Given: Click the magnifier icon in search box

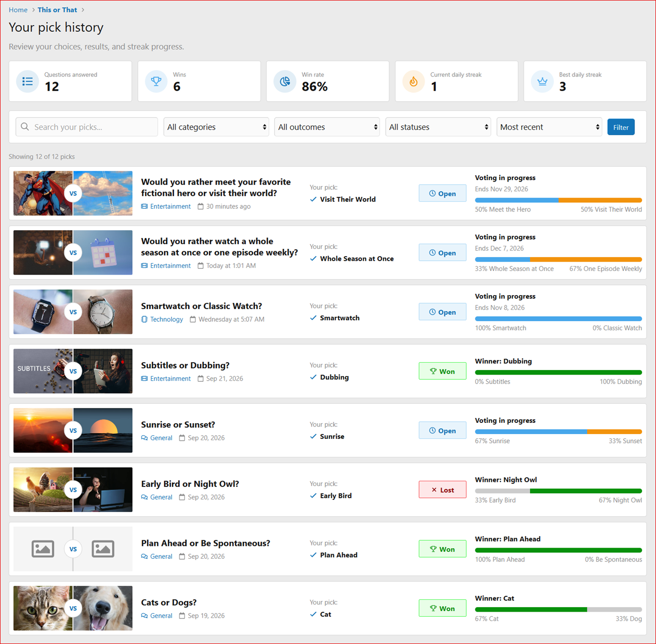Looking at the screenshot, I should (x=25, y=127).
